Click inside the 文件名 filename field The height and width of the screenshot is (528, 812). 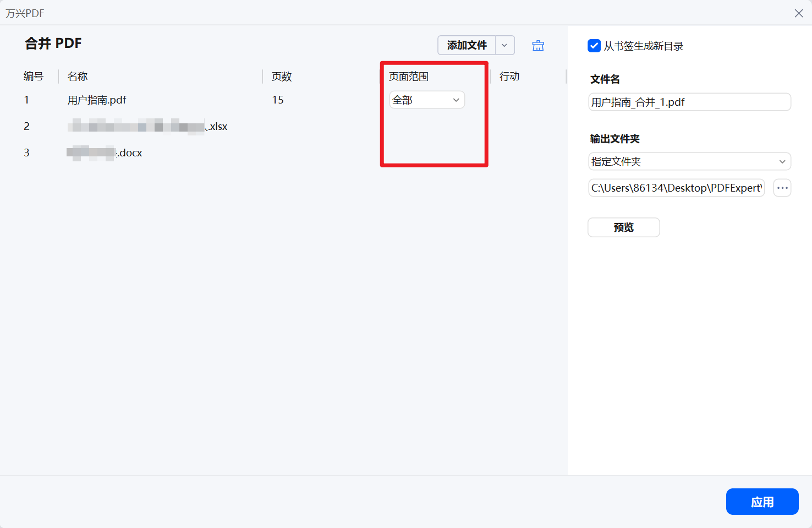[x=689, y=102]
